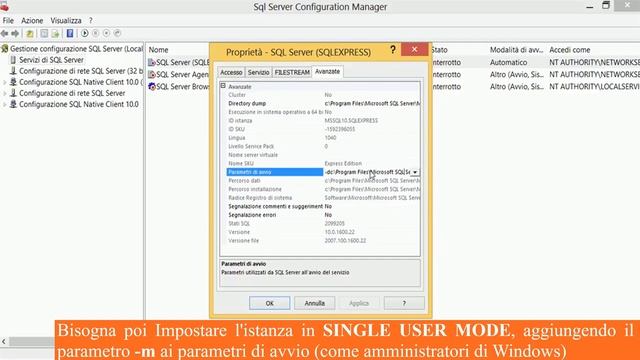Image resolution: width=640 pixels, height=360 pixels.
Task: Click the Parametri di avvio value field
Action: pyautogui.click(x=367, y=172)
